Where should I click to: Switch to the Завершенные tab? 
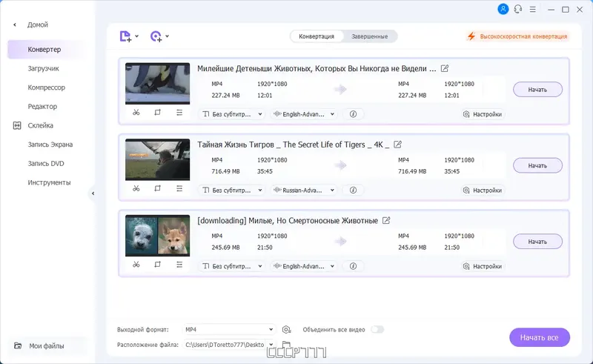click(x=369, y=36)
